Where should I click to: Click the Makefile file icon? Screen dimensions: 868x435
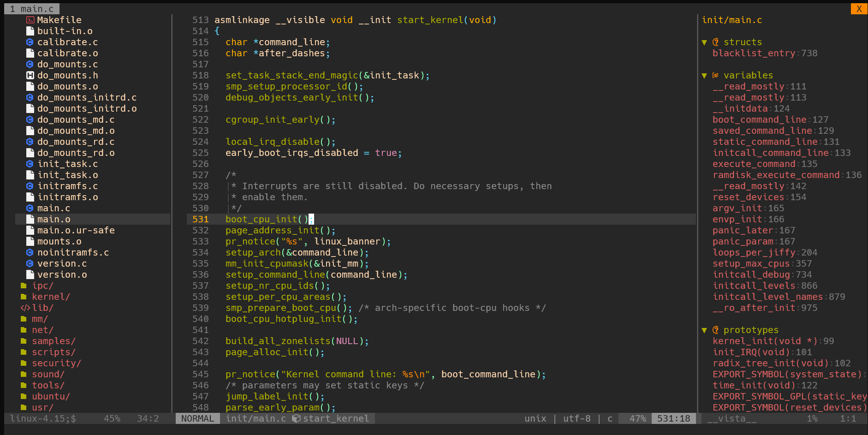(30, 20)
